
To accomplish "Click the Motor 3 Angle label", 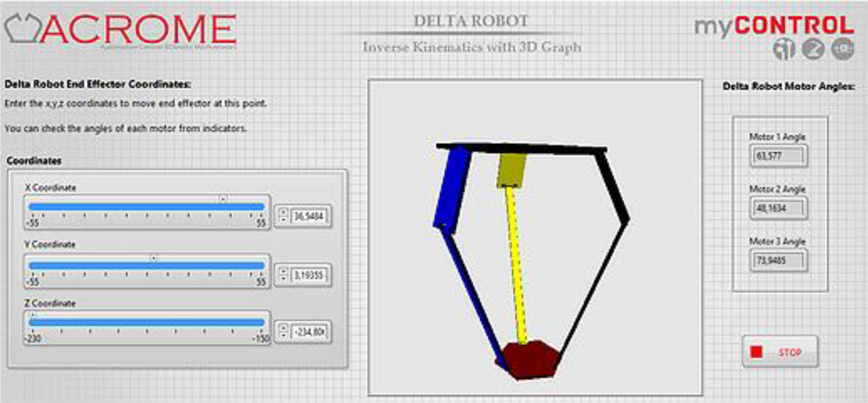I will pos(777,242).
